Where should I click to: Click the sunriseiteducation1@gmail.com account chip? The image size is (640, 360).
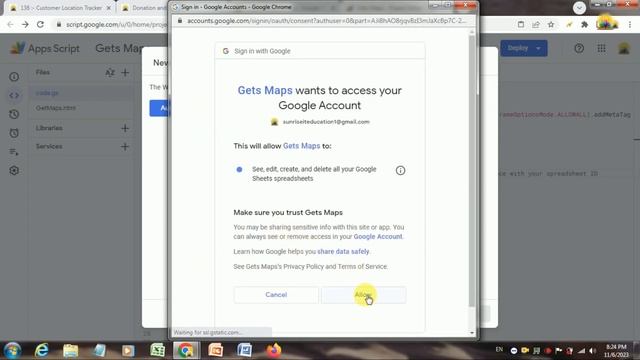320,122
